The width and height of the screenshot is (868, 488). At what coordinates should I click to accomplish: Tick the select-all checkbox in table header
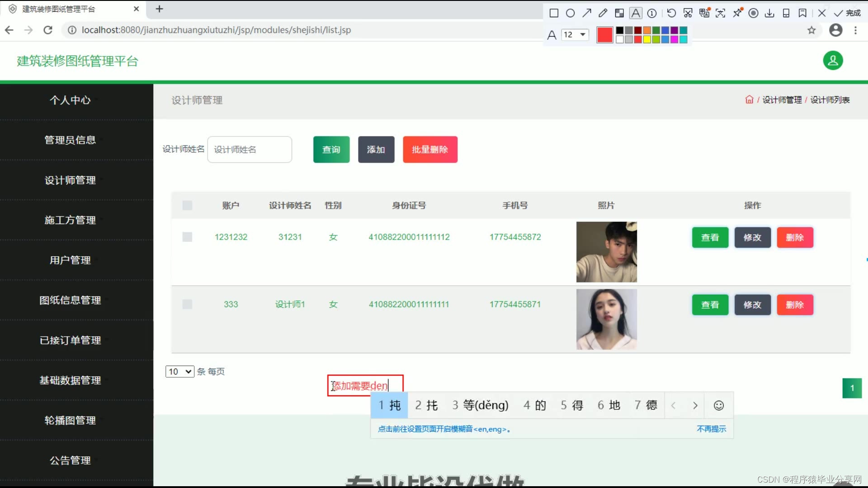[x=187, y=206]
